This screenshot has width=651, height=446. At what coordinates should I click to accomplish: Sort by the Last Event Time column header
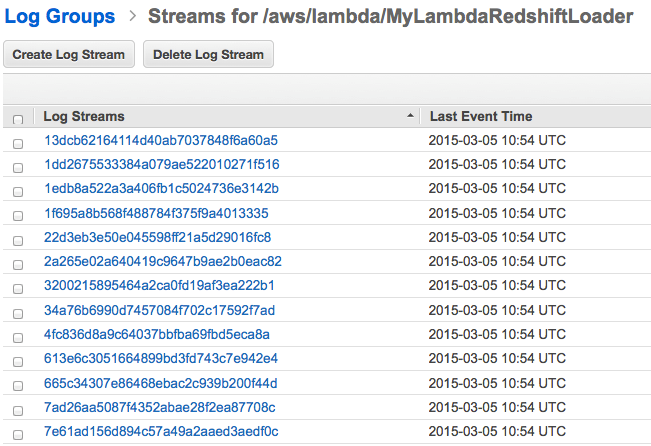click(481, 116)
